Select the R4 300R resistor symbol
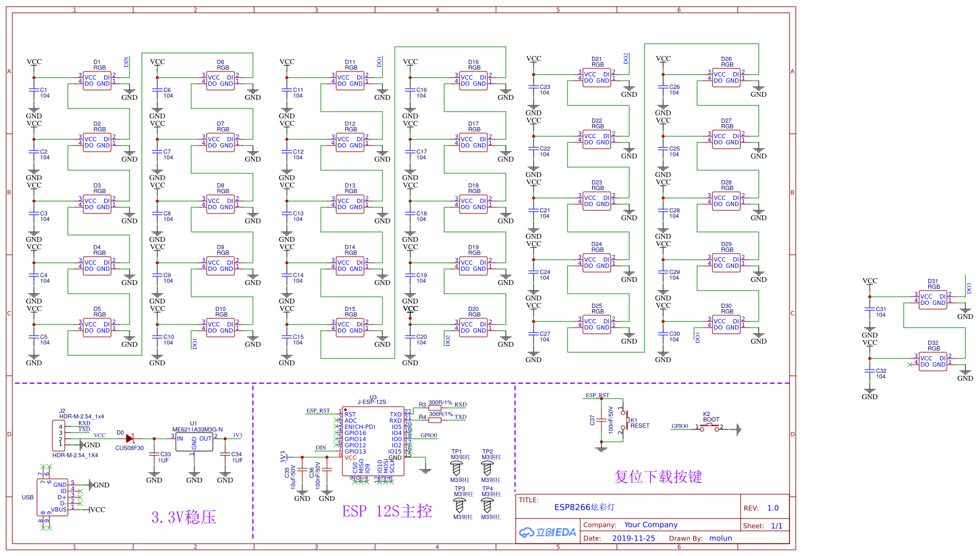Viewport: 980px width, 556px height. pyautogui.click(x=435, y=420)
